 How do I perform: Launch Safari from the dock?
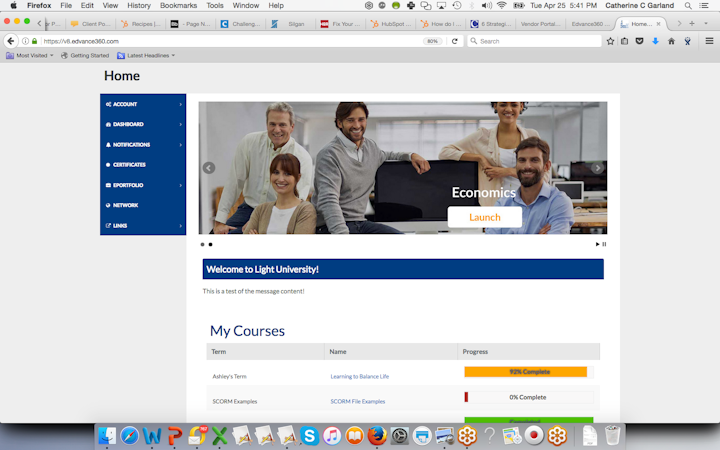pyautogui.click(x=129, y=435)
